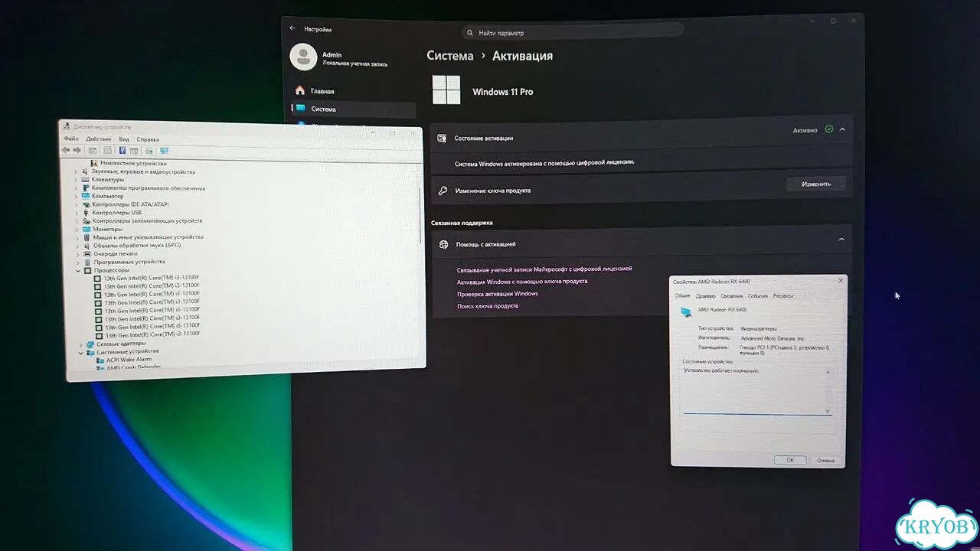
Task: Click the key icon beside Изменение ключа продукта
Action: 443,190
